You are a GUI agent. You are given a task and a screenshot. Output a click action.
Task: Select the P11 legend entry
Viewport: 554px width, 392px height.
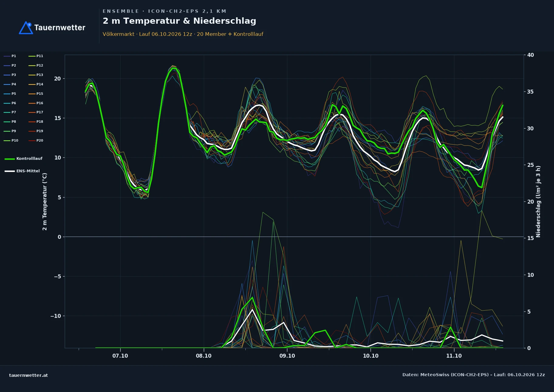[36, 56]
